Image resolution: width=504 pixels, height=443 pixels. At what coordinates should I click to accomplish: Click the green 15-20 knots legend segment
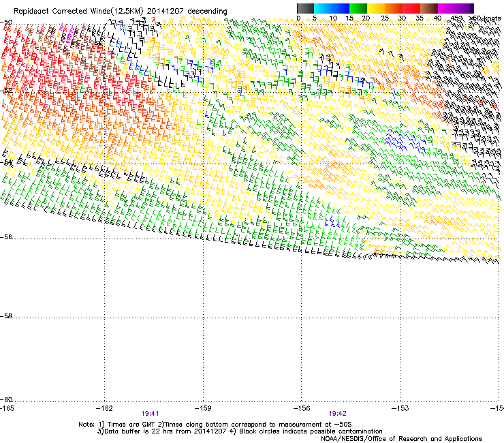tap(358, 8)
